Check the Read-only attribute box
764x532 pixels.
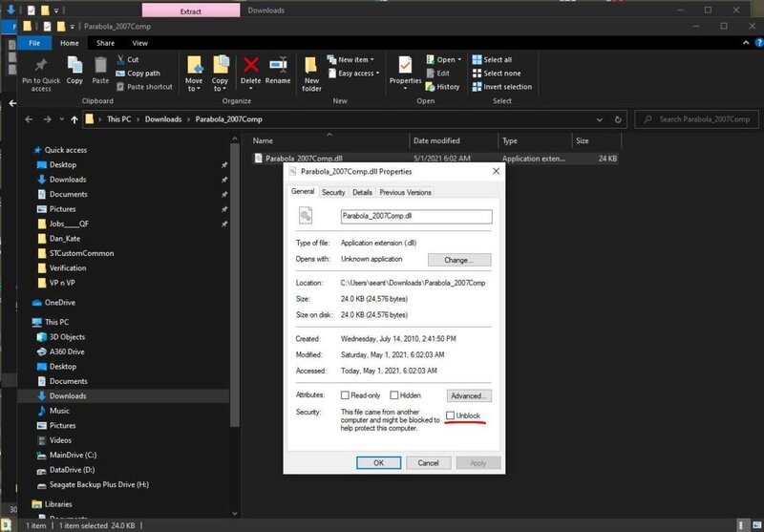click(x=346, y=394)
